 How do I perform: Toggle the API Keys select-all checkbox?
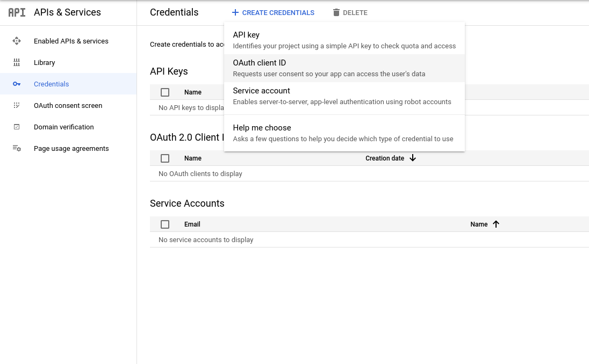(x=165, y=92)
